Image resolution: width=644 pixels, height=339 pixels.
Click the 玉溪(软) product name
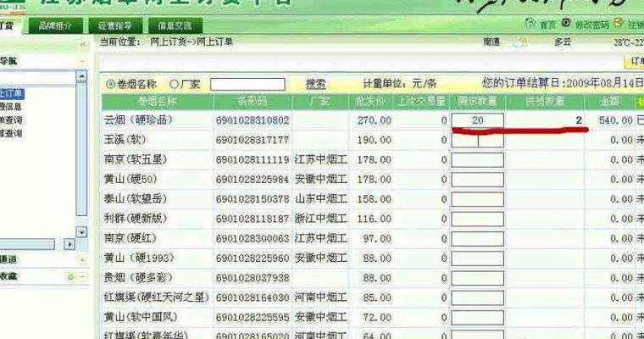[125, 140]
